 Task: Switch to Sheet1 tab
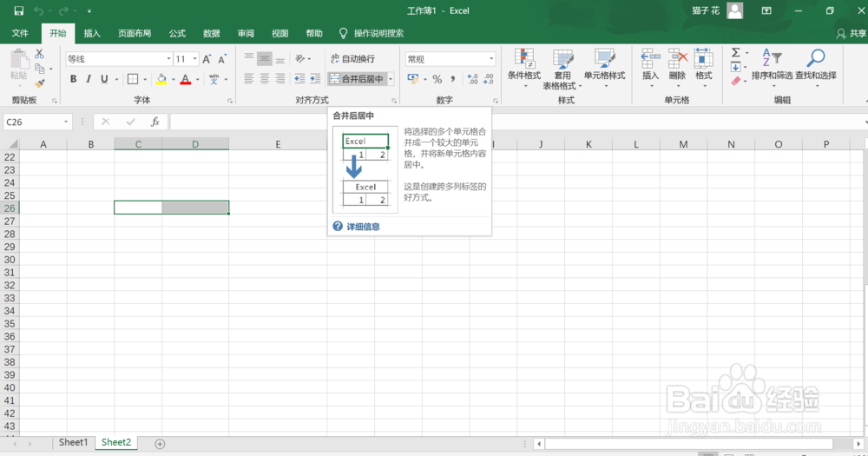73,442
